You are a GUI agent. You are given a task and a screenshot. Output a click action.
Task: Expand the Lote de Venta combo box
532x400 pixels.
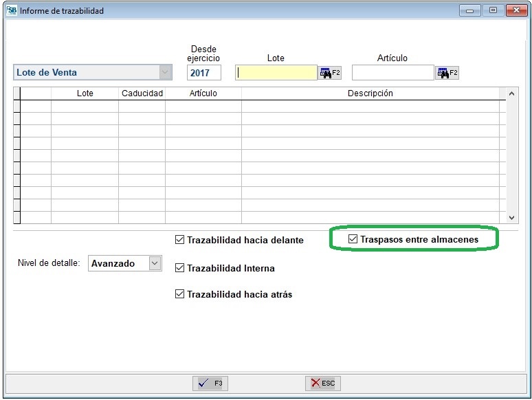(x=165, y=72)
